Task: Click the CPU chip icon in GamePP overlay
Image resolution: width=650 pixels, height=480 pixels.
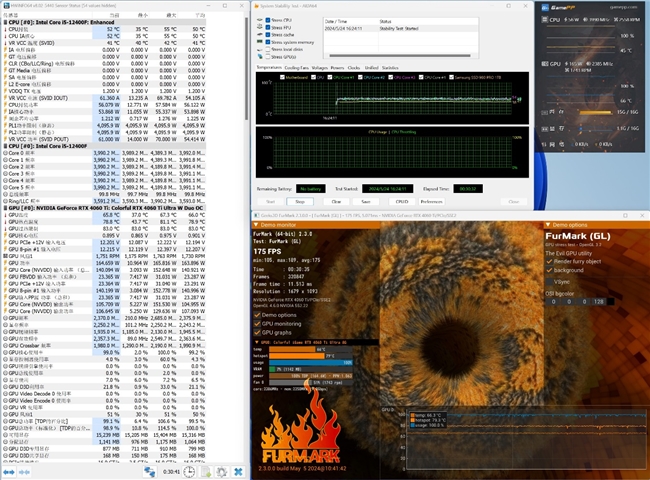Action: tap(545, 19)
